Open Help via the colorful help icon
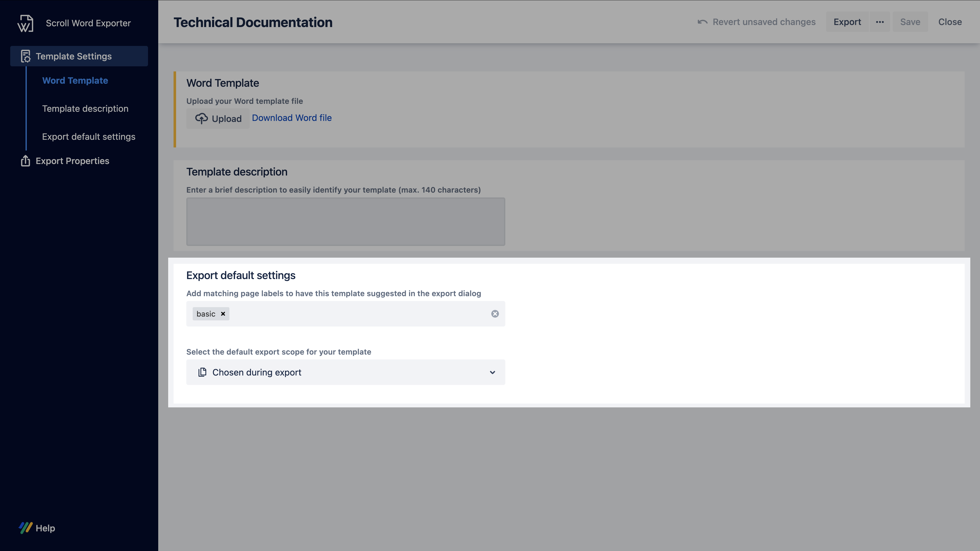Image resolution: width=980 pixels, height=551 pixels. click(25, 528)
